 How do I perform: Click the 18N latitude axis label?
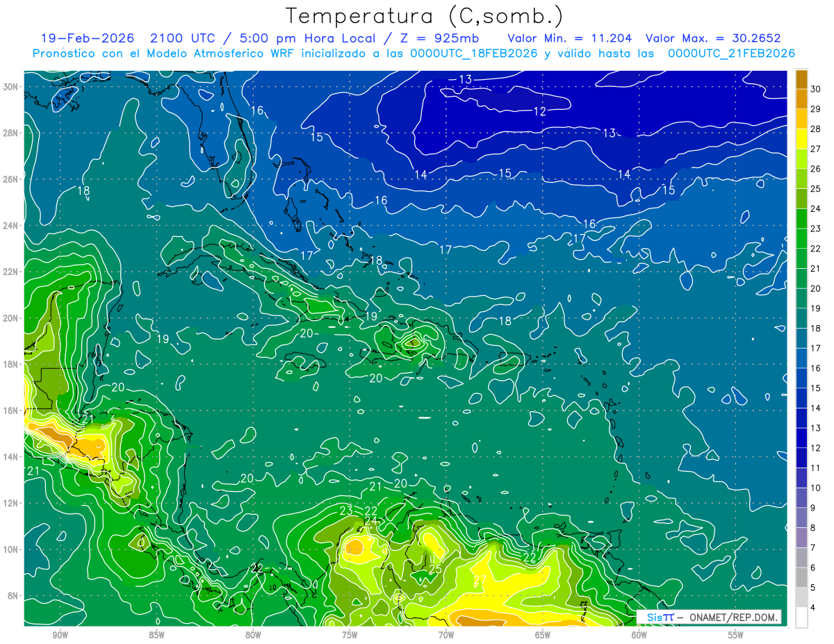(x=10, y=364)
